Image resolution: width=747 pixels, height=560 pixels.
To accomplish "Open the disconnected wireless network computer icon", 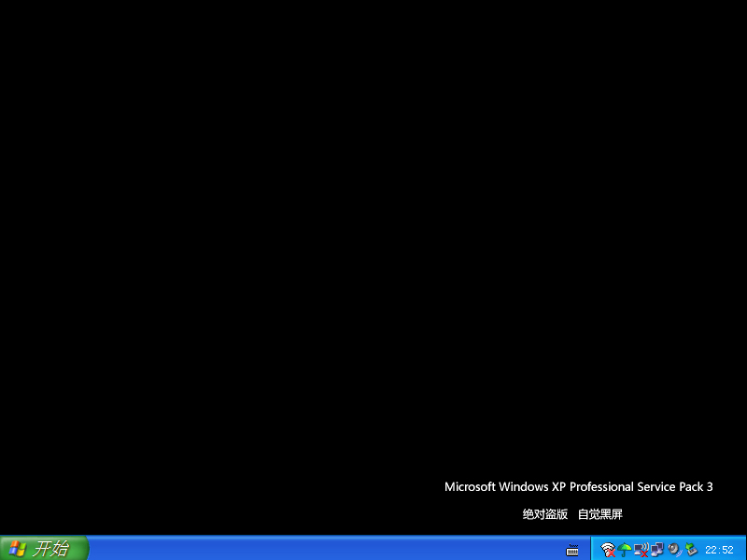I will click(641, 550).
